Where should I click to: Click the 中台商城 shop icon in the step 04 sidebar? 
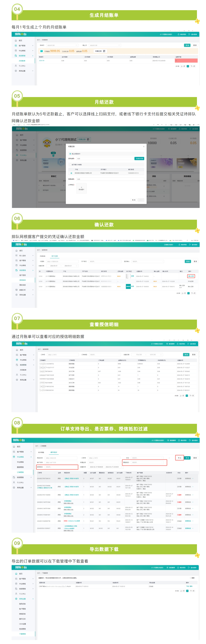tap(16, 50)
